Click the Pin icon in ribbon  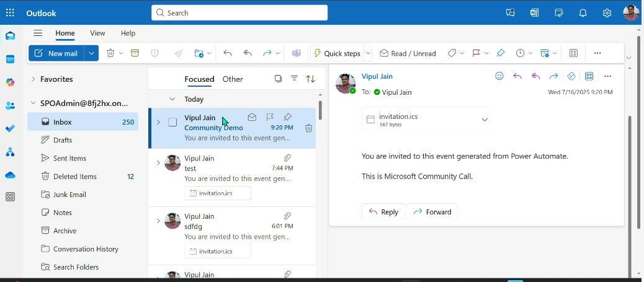point(500,53)
